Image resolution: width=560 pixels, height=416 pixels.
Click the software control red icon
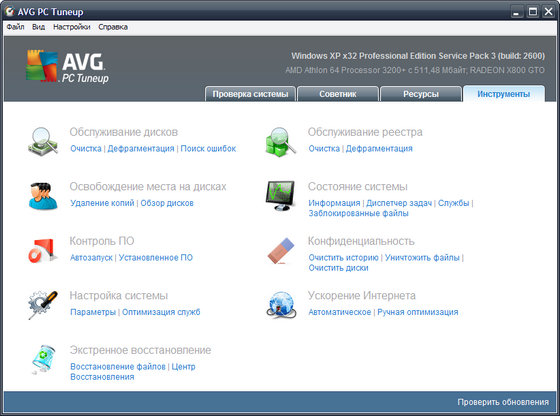click(43, 251)
